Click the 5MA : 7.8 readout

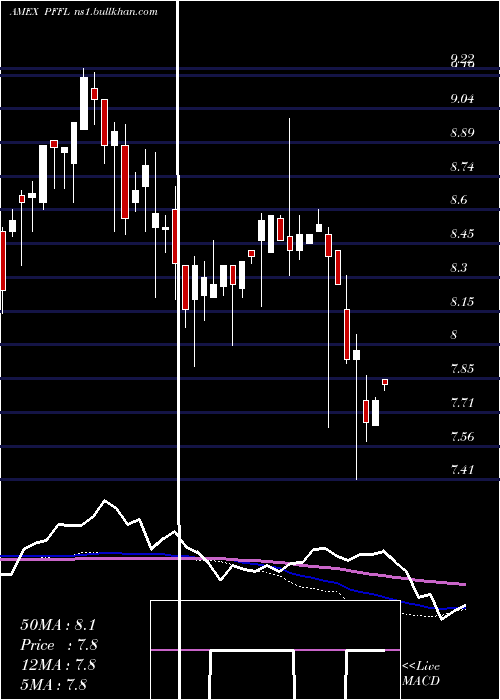tap(54, 684)
